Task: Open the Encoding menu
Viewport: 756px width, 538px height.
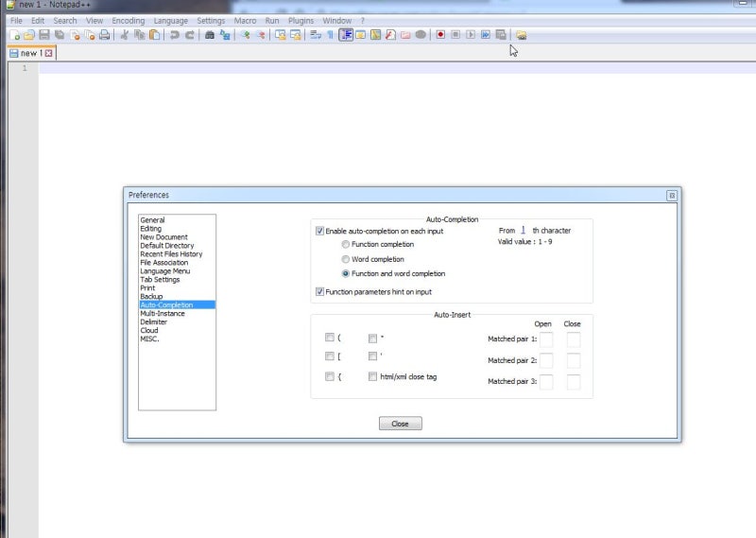Action: tap(129, 21)
